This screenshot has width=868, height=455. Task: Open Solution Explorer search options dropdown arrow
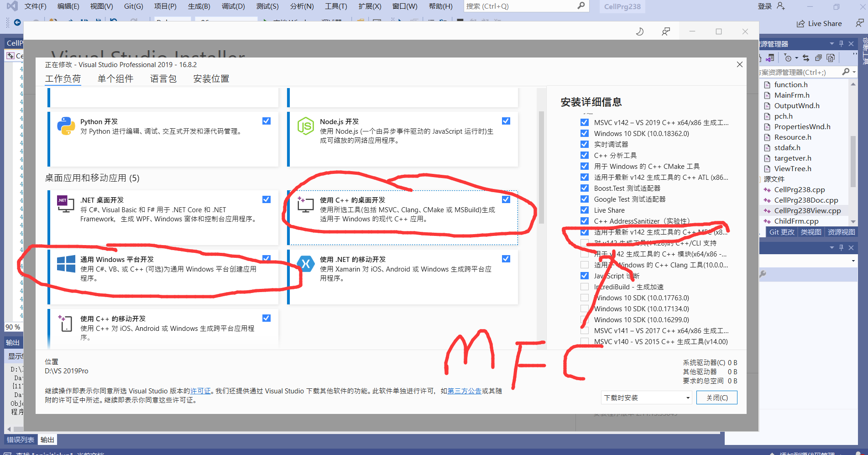click(854, 72)
